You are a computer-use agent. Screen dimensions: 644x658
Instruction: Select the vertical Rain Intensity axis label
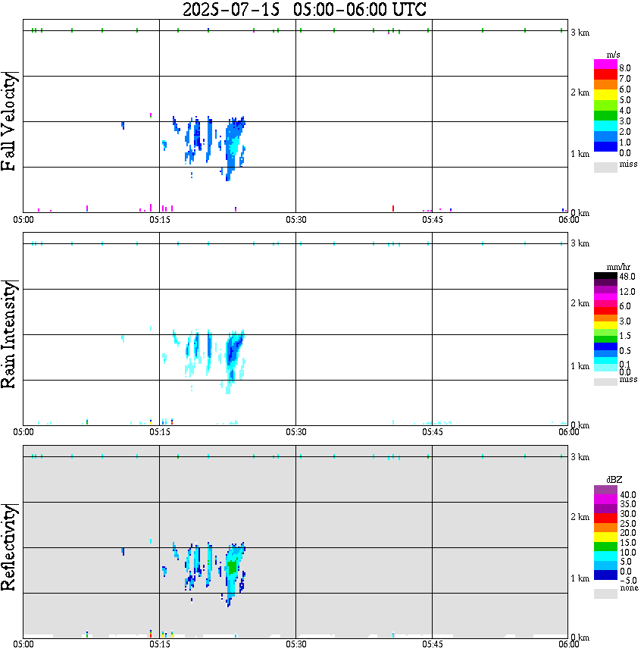(9, 334)
